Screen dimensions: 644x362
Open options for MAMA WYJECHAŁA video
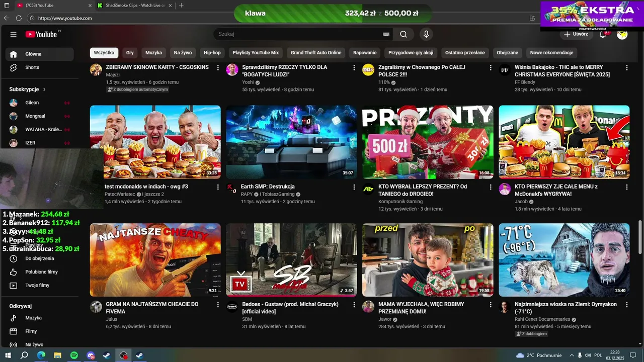tap(491, 305)
